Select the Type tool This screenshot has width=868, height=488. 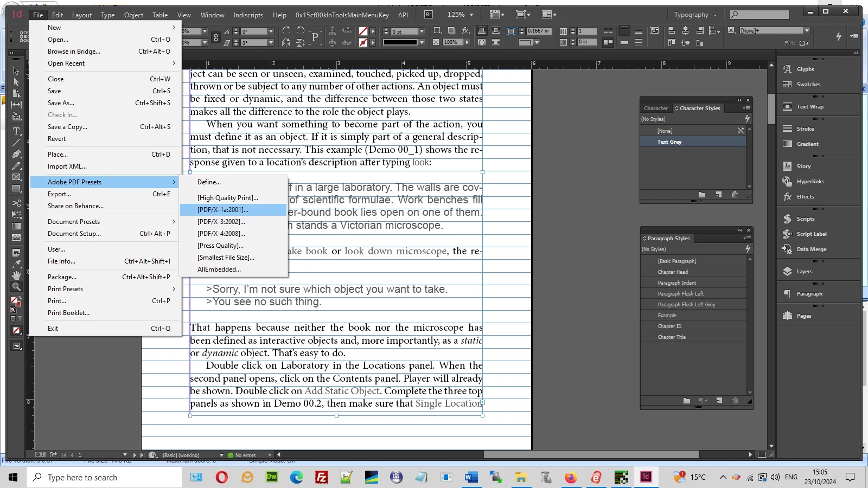(x=16, y=131)
